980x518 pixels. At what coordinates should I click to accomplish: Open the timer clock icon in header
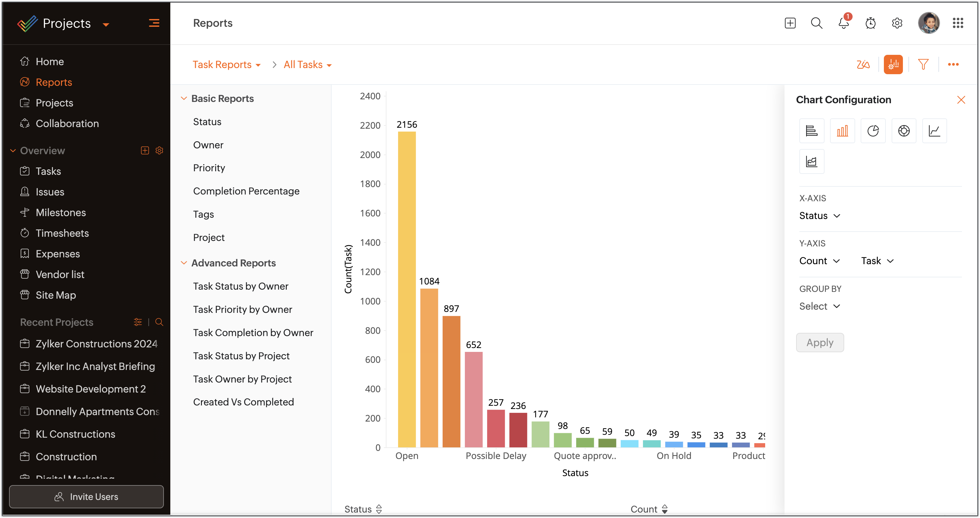(x=870, y=23)
